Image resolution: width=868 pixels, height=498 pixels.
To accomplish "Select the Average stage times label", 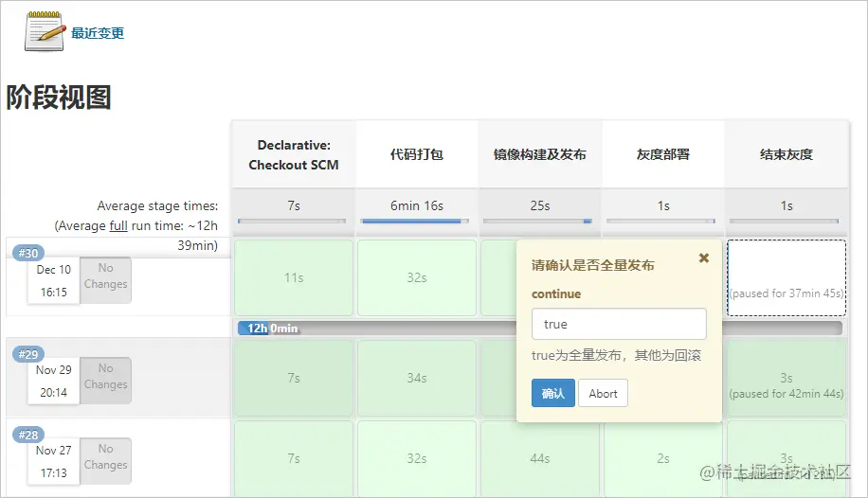I will click(x=157, y=205).
